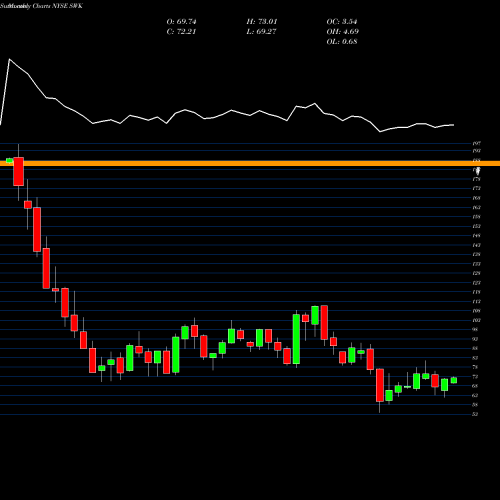Click the tallest green candle near chart middle

[x=296, y=339]
